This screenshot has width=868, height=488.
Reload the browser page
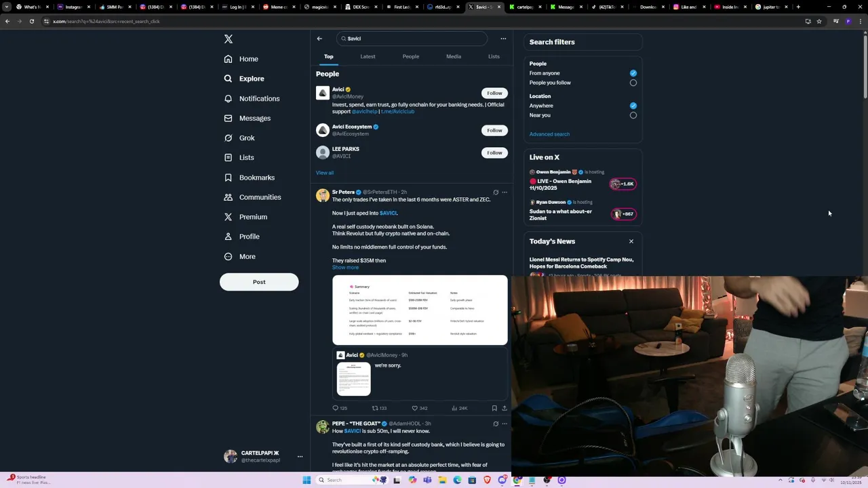click(x=31, y=21)
